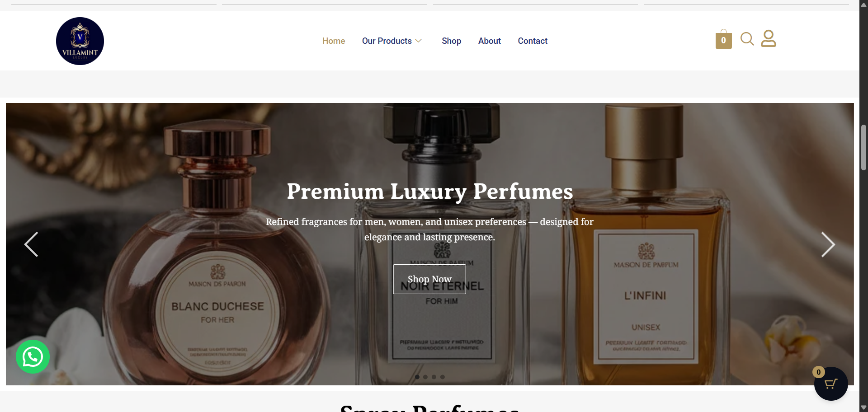Go to the Home menu item
Screen dimensions: 868x412
(334, 41)
